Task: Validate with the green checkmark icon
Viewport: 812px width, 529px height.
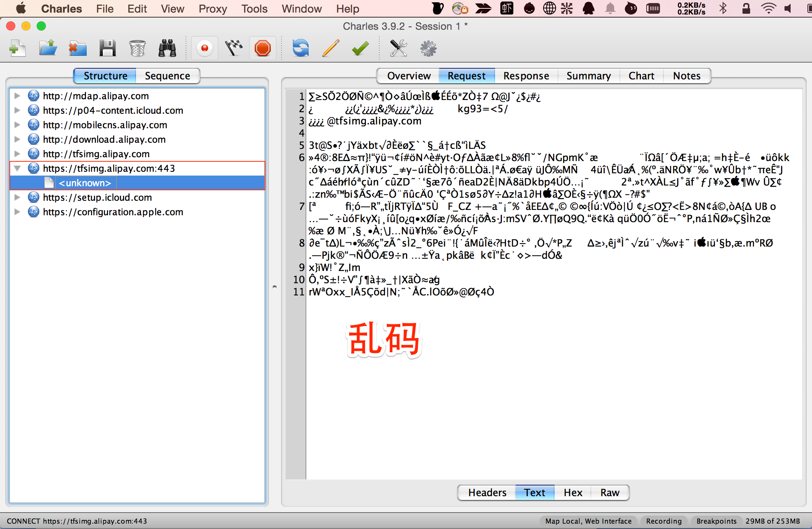Action: tap(360, 48)
